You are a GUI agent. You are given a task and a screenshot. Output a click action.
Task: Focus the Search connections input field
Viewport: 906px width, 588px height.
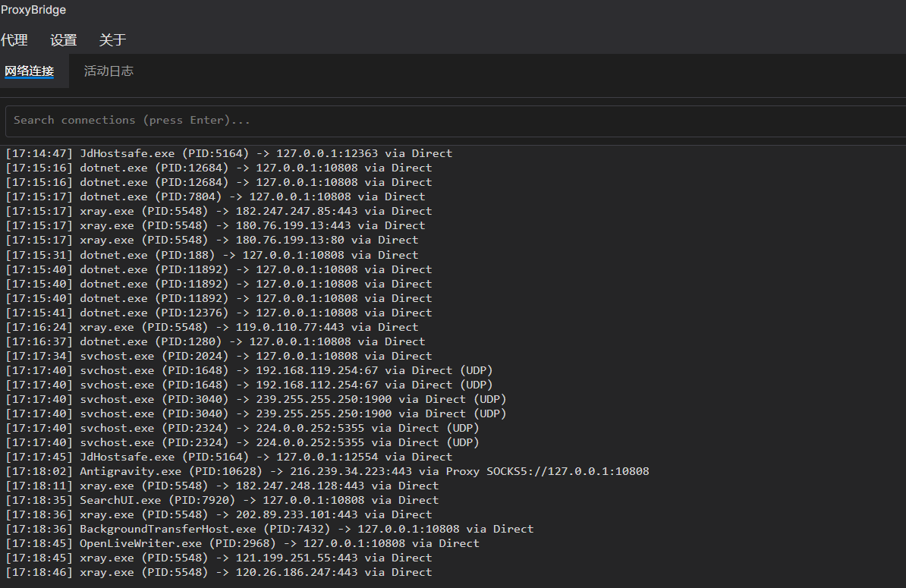pos(455,121)
